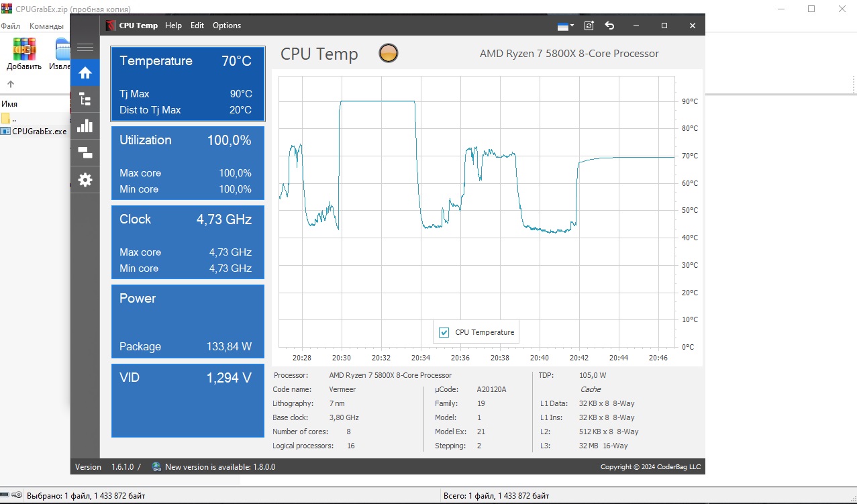This screenshot has height=504, width=857.
Task: Maximize the WinRAR window
Action: [x=811, y=9]
